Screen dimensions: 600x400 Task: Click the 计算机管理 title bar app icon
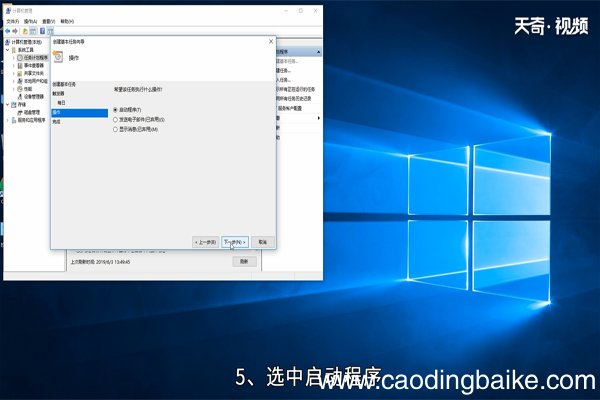coord(8,11)
